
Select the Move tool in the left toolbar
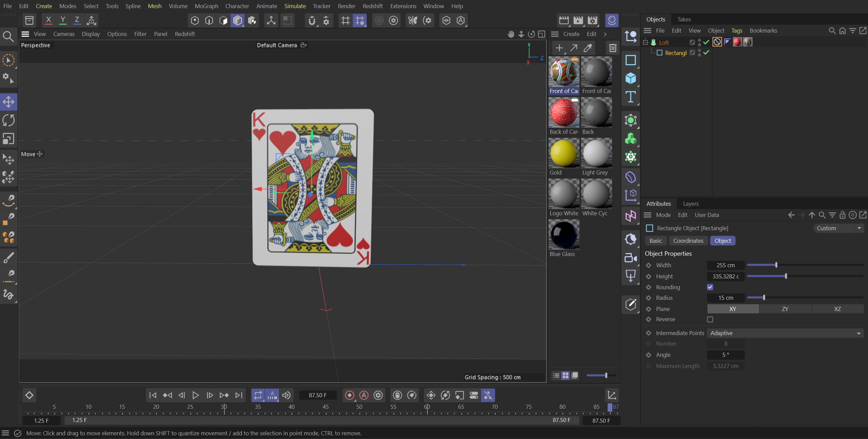8,102
